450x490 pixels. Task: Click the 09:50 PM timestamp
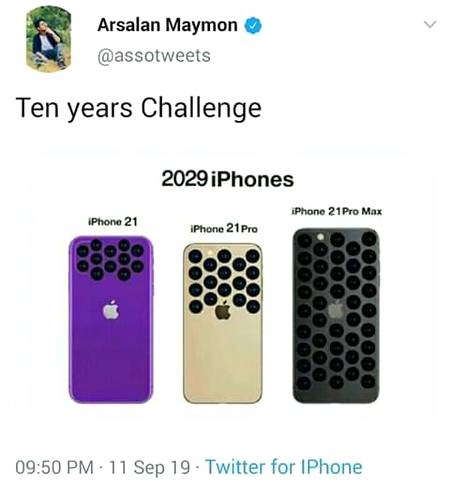(x=55, y=467)
